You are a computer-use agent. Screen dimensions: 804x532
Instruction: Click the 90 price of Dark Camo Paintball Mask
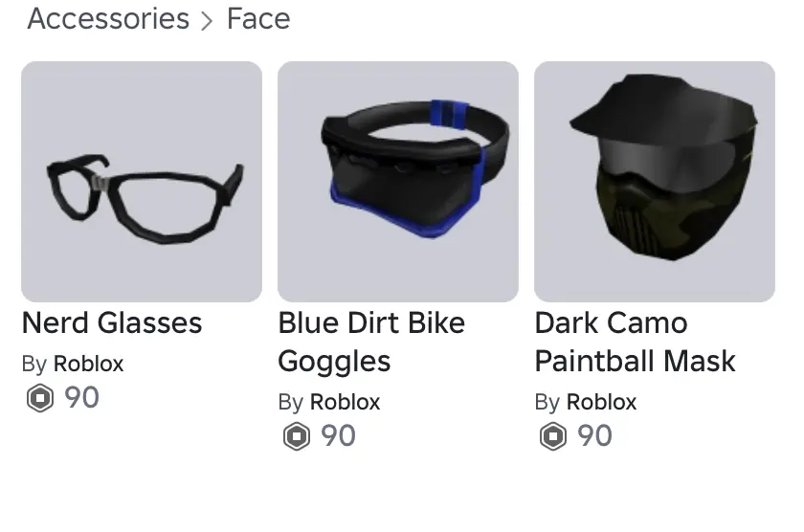tap(594, 436)
